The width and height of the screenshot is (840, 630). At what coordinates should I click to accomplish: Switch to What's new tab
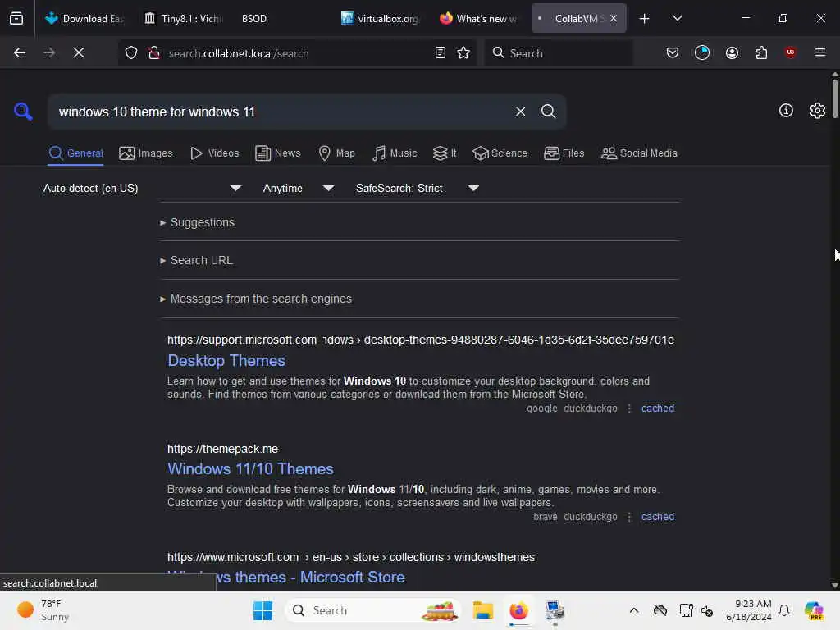pyautogui.click(x=479, y=18)
